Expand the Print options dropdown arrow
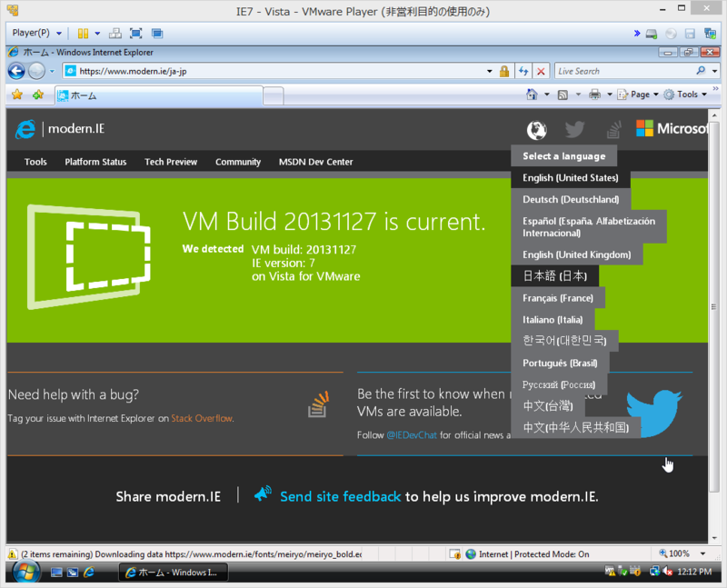This screenshot has height=588, width=727. pyautogui.click(x=610, y=95)
